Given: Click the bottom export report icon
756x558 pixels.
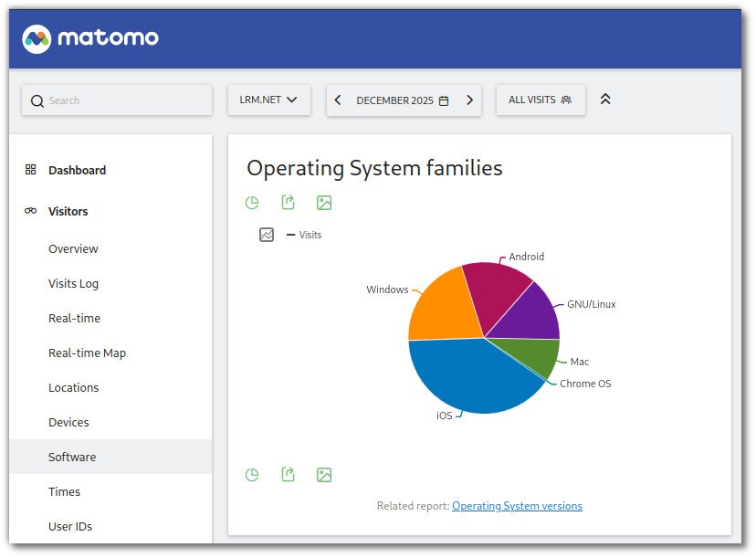Looking at the screenshot, I should click(288, 474).
